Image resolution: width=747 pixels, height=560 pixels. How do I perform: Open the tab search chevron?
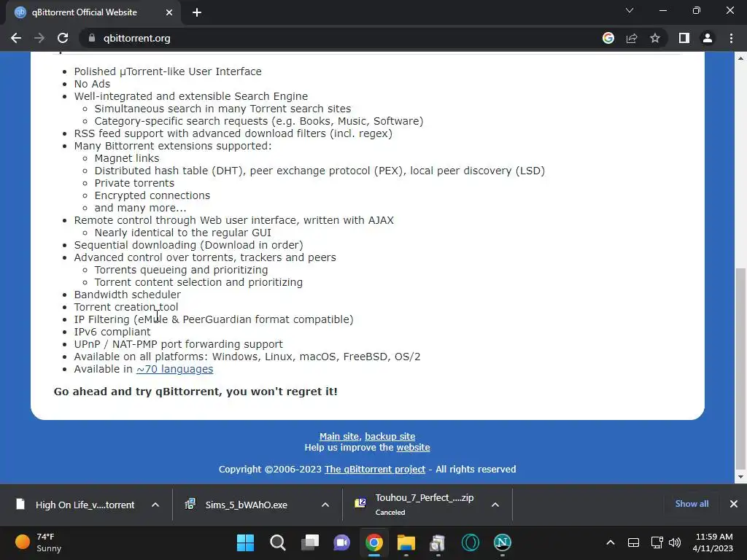click(630, 10)
